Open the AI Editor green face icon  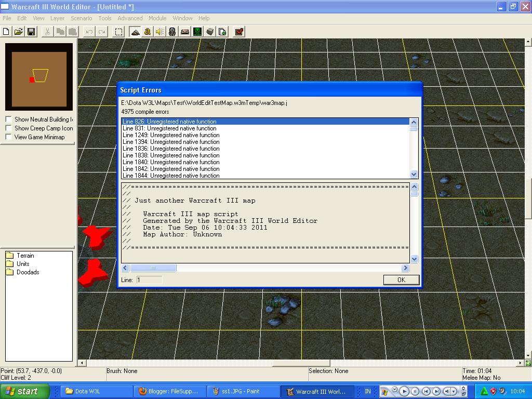(197, 32)
